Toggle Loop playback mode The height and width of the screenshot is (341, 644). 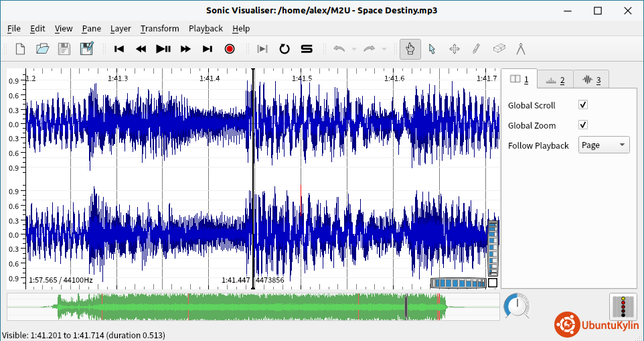tap(285, 49)
